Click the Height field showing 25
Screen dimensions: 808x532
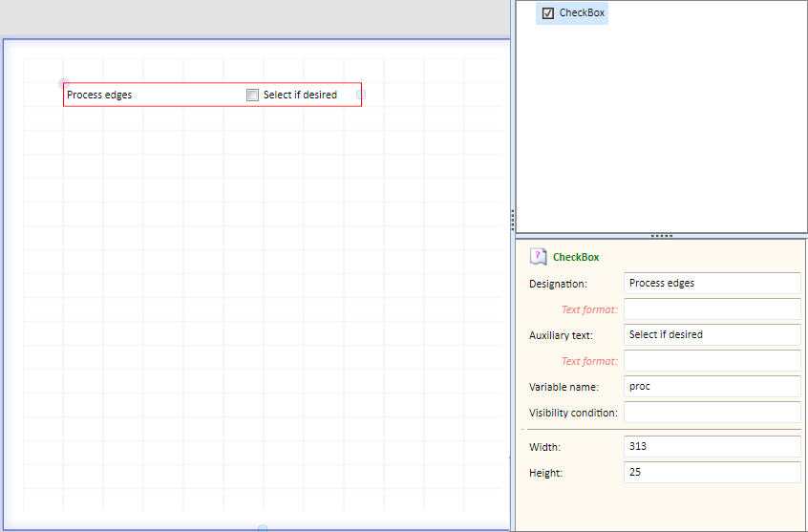712,472
